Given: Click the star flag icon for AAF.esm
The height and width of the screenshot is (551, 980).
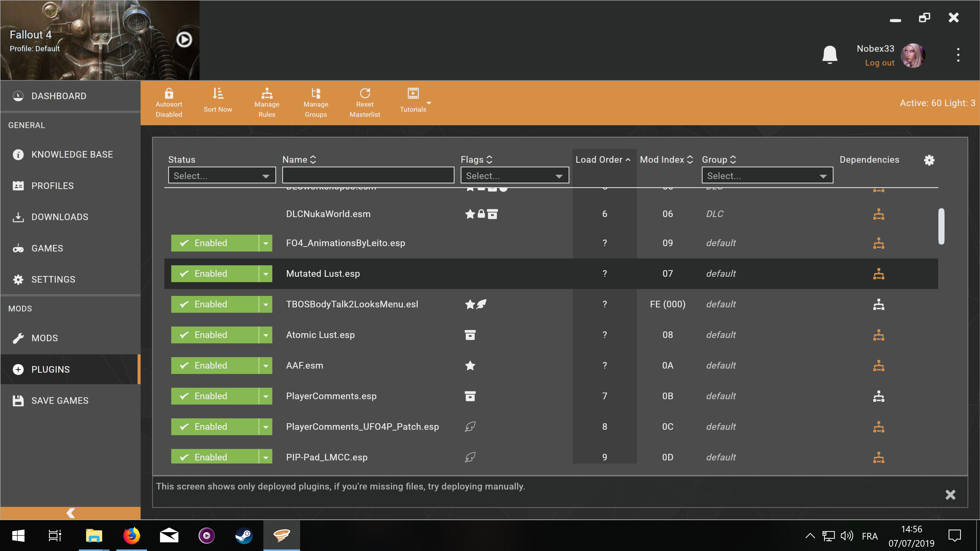Looking at the screenshot, I should 470,366.
